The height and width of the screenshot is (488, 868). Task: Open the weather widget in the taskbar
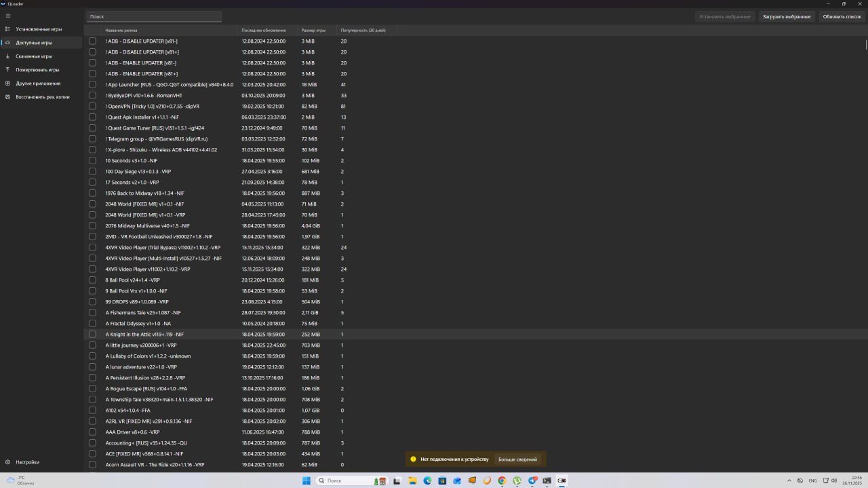click(20, 481)
